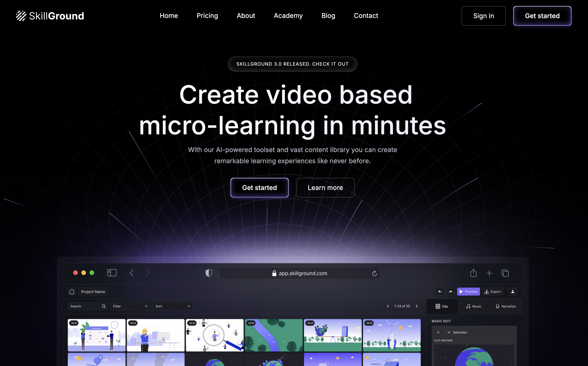This screenshot has height=366, width=588.
Task: Click the forward navigation arrow in editor
Action: (450, 291)
